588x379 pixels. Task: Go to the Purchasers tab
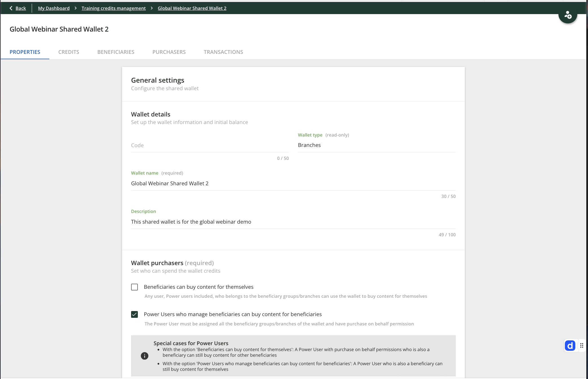point(169,52)
